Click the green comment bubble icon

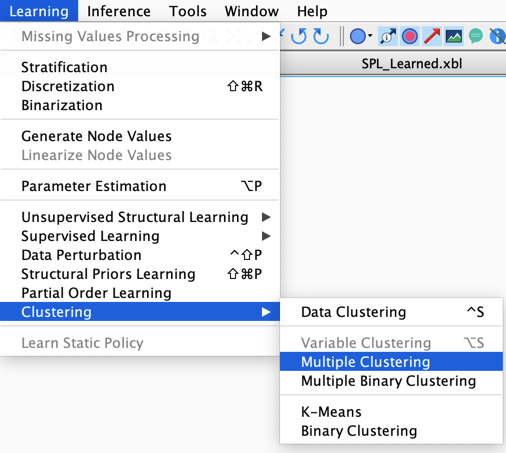(x=476, y=36)
